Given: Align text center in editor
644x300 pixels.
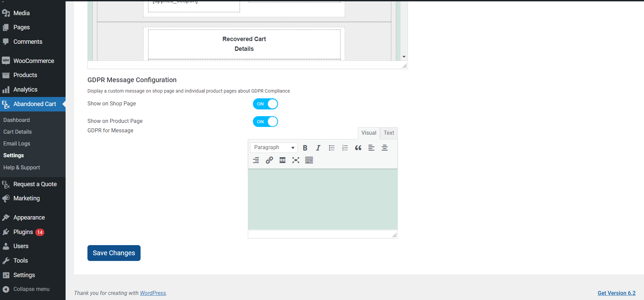Looking at the screenshot, I should (385, 148).
